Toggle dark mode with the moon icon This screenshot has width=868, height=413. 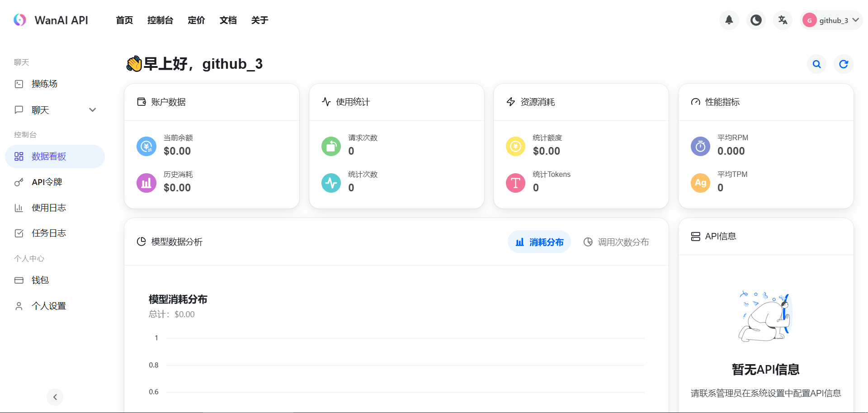(x=755, y=20)
